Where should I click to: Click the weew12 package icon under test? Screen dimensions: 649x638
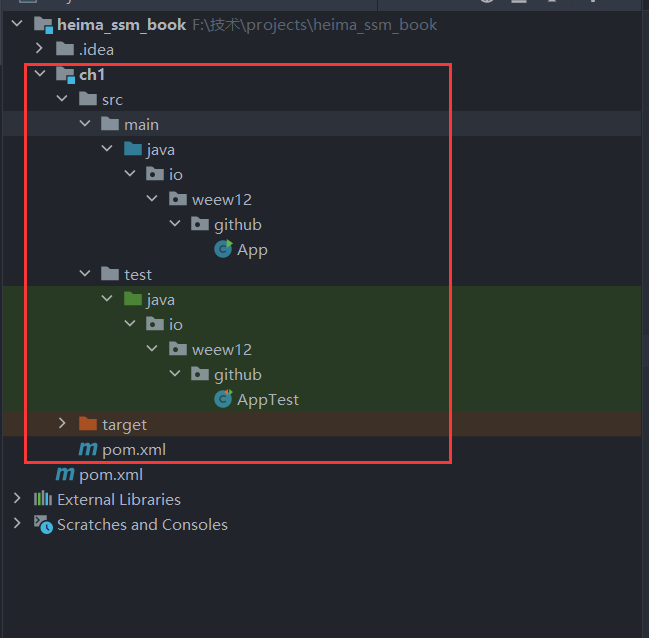pos(178,349)
